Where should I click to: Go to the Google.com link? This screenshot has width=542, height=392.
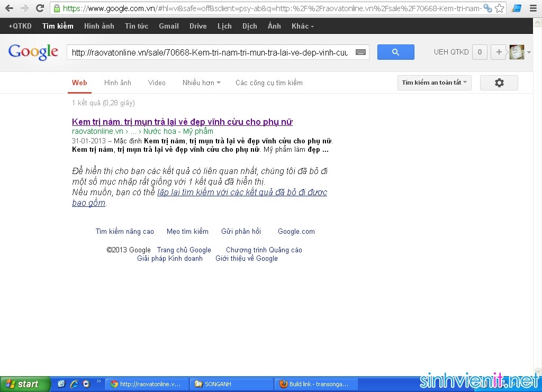(x=296, y=231)
